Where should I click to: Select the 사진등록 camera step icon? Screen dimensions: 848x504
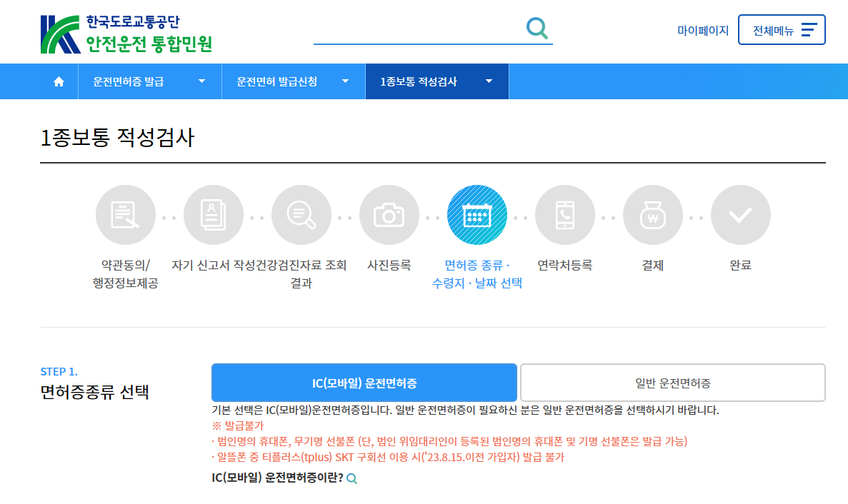(x=389, y=214)
